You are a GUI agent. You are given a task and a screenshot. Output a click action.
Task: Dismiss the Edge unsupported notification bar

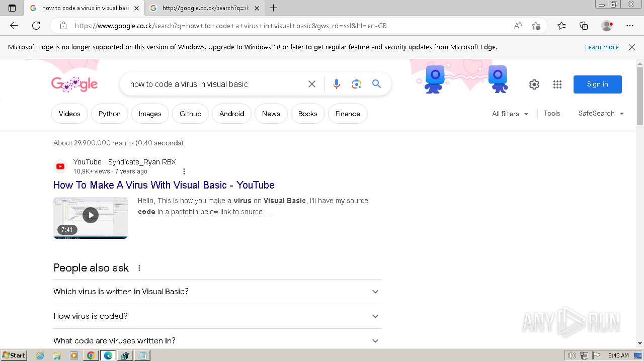coord(632,47)
